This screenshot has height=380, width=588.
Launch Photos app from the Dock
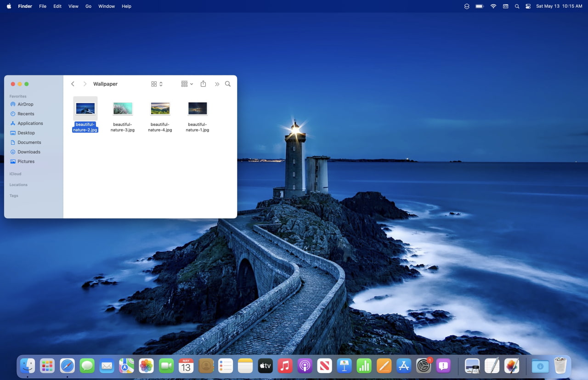(146, 366)
